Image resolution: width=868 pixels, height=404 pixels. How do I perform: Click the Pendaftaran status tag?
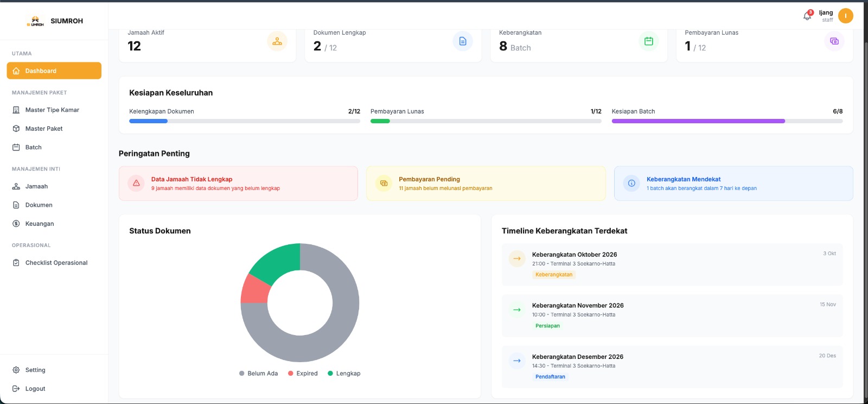tap(550, 377)
